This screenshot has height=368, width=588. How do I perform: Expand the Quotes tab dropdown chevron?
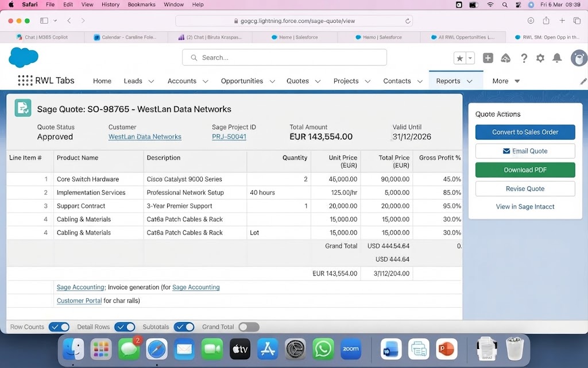click(x=318, y=81)
